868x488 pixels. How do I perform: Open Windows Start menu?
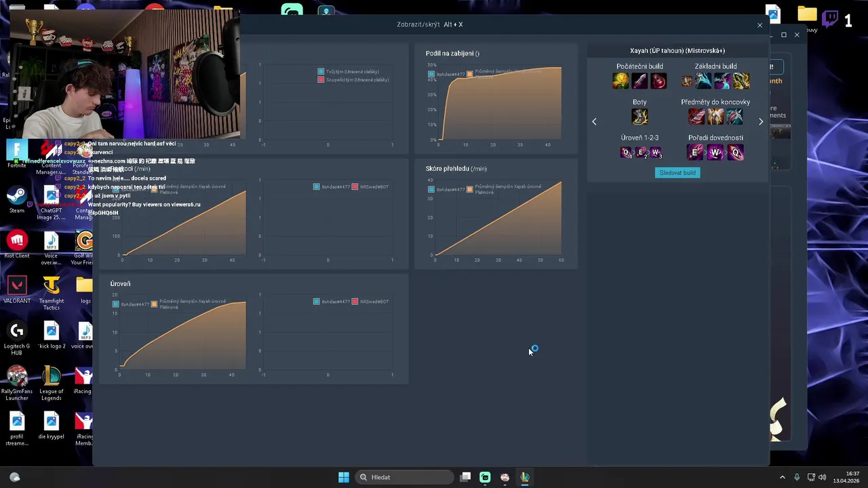tap(344, 477)
